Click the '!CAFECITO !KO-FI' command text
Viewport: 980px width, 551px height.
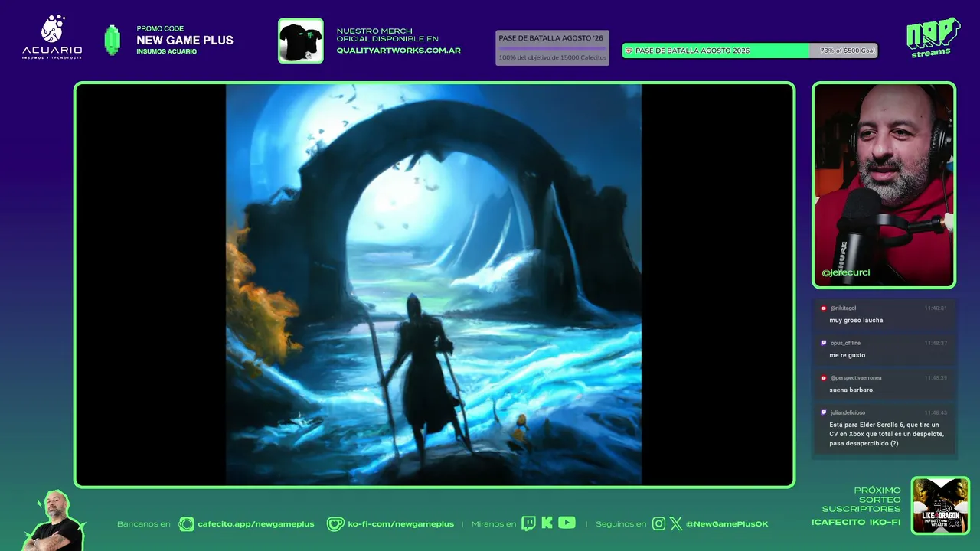click(x=856, y=522)
